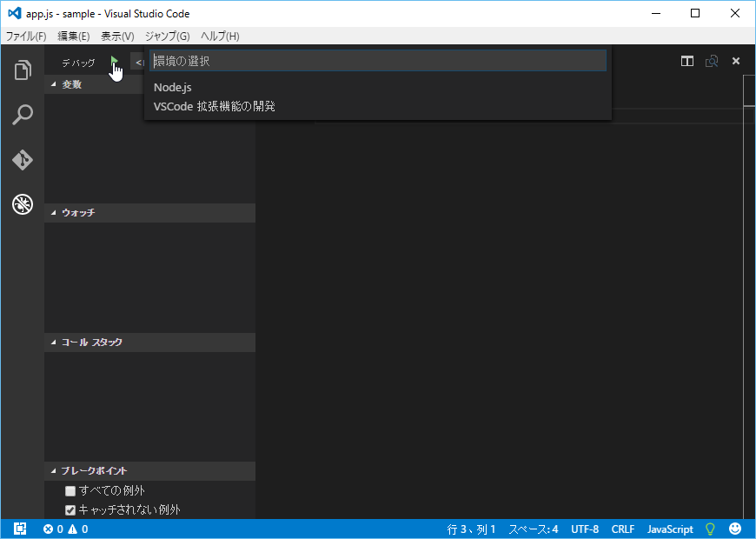Screen dimensions: 756x539
Task: Collapse the 変数 section
Action: 71,84
